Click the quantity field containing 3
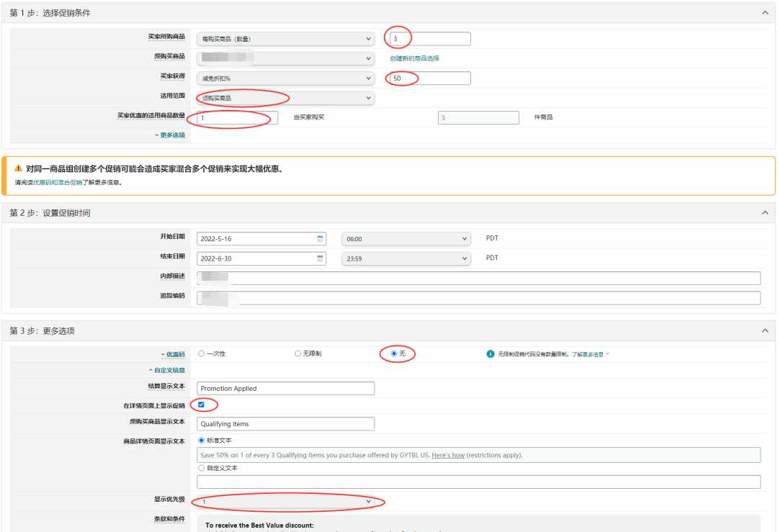 429,39
